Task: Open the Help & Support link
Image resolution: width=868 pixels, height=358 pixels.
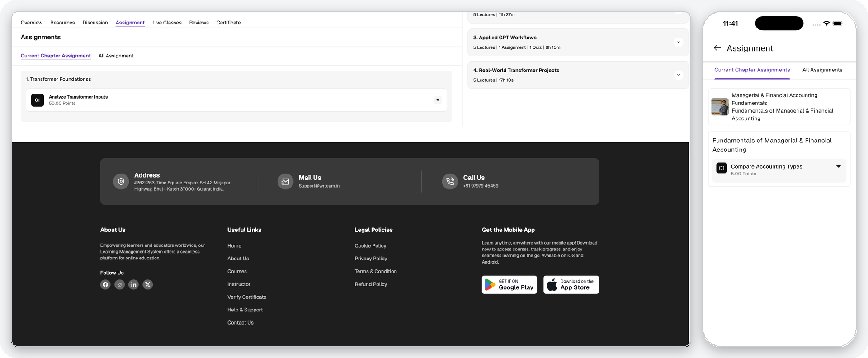Action: tap(245, 310)
